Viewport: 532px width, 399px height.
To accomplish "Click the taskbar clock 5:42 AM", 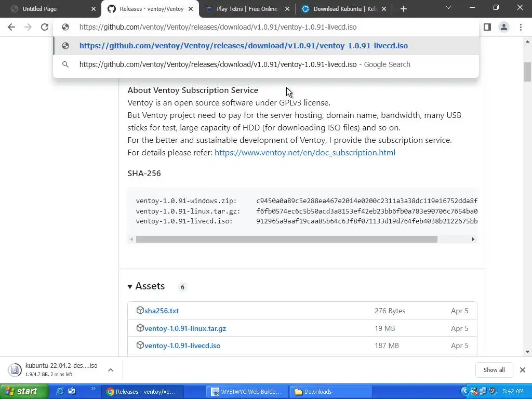I will pyautogui.click(x=513, y=392).
